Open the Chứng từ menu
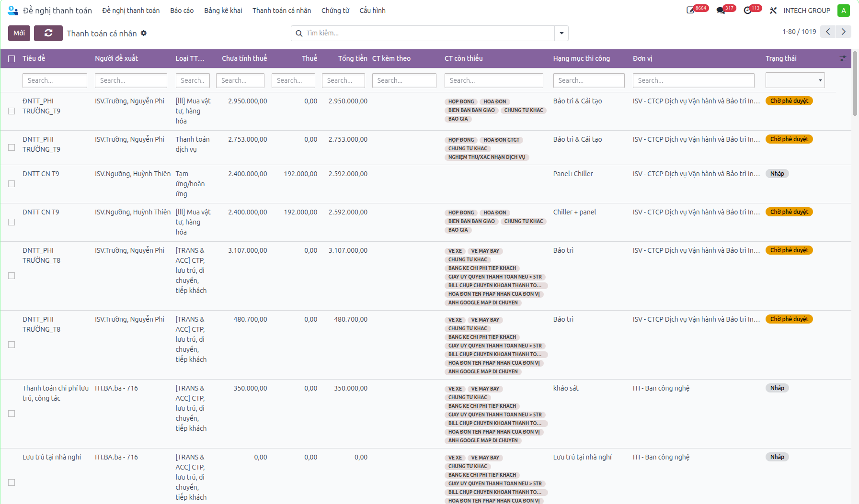The image size is (859, 504). point(335,11)
